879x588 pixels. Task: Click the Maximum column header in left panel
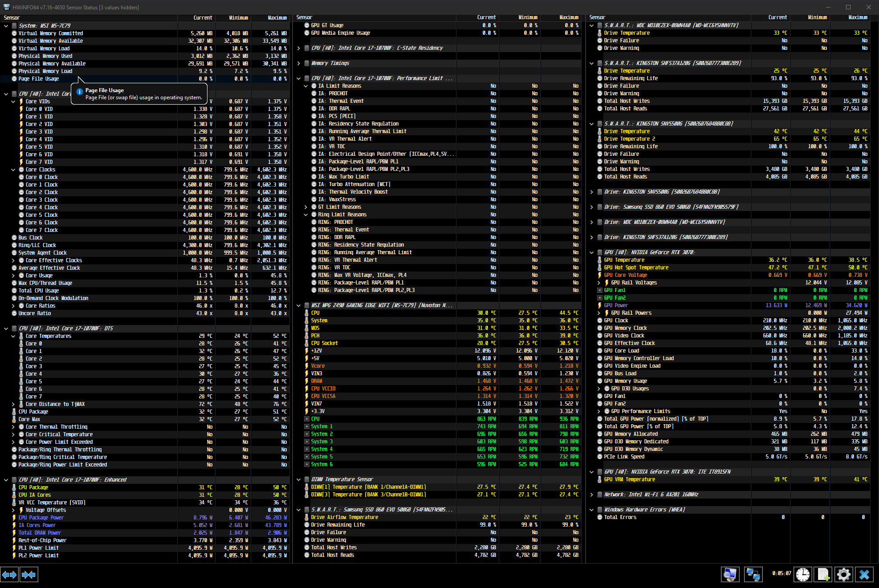[x=277, y=18]
